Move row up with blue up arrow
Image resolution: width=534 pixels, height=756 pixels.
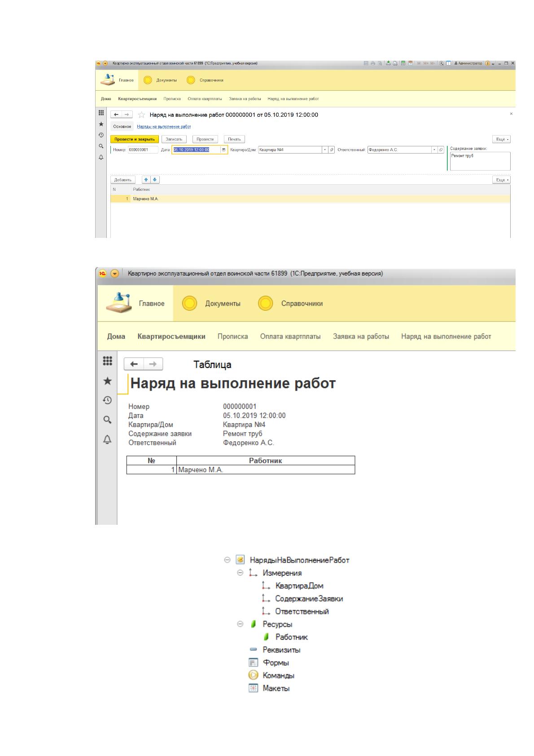click(x=146, y=180)
